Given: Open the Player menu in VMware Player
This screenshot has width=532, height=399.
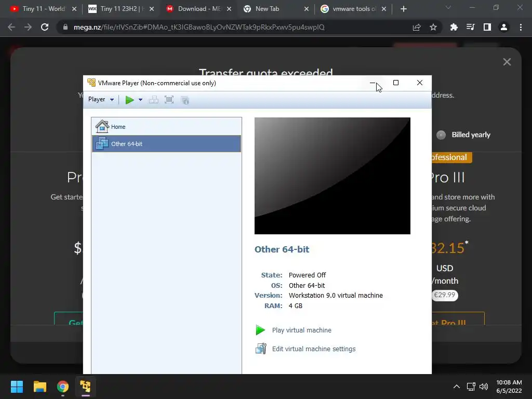Looking at the screenshot, I should click(x=101, y=99).
